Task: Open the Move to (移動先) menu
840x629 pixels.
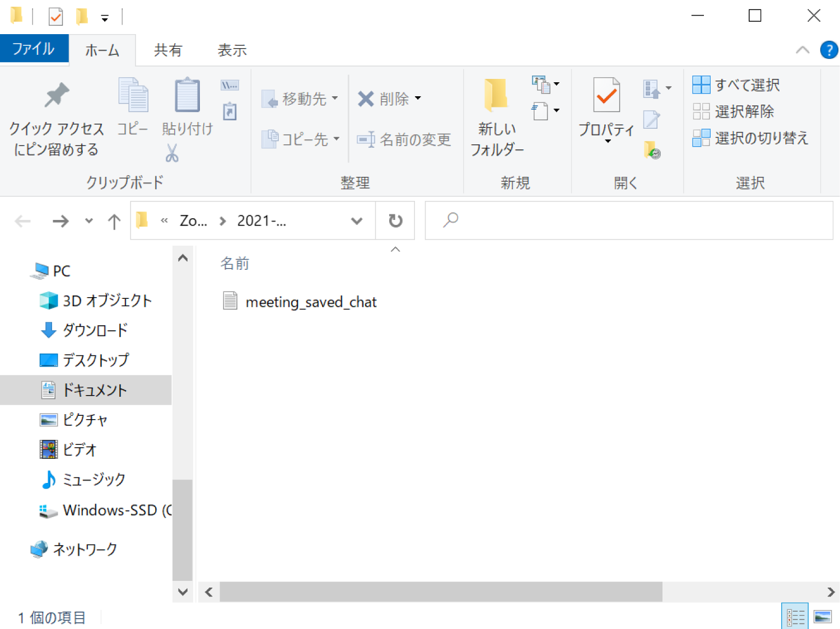Action: [x=300, y=99]
